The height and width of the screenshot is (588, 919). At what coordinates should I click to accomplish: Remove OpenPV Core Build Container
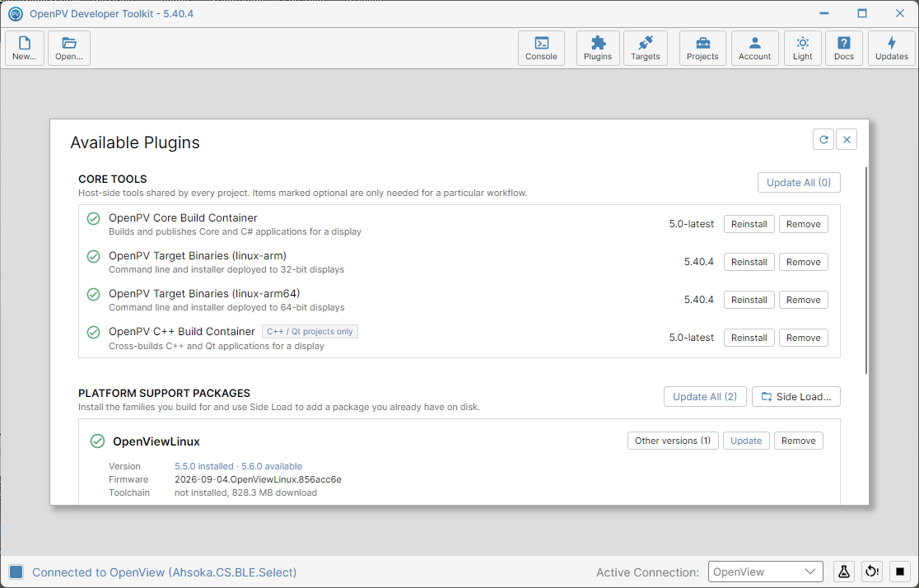[x=804, y=224]
